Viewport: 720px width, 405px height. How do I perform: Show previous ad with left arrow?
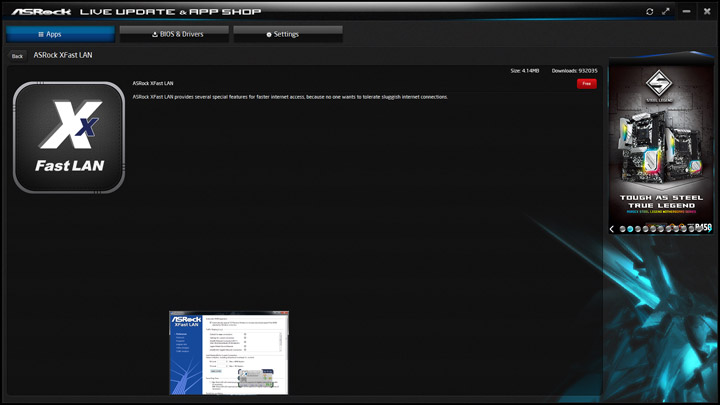[612, 229]
